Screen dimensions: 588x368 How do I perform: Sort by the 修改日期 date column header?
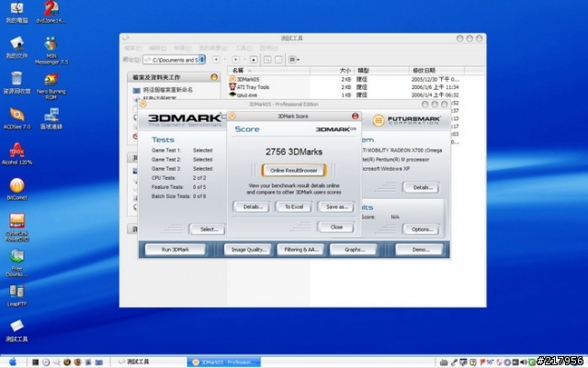436,71
